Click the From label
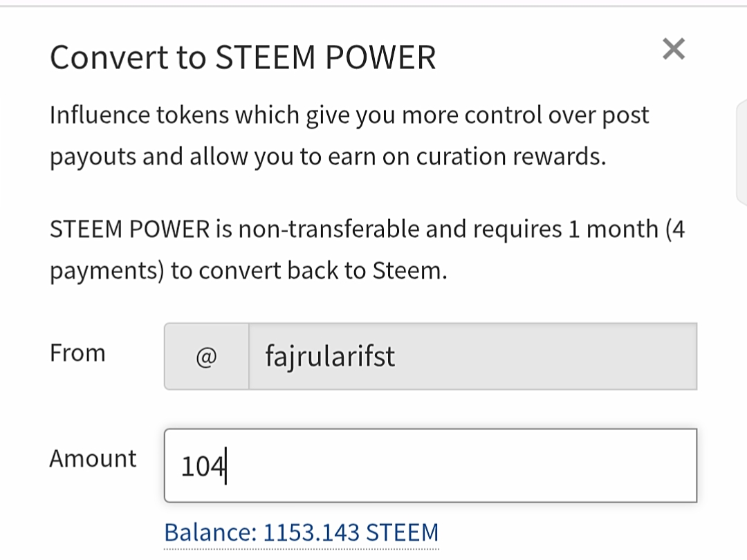This screenshot has width=747, height=560. click(x=77, y=353)
